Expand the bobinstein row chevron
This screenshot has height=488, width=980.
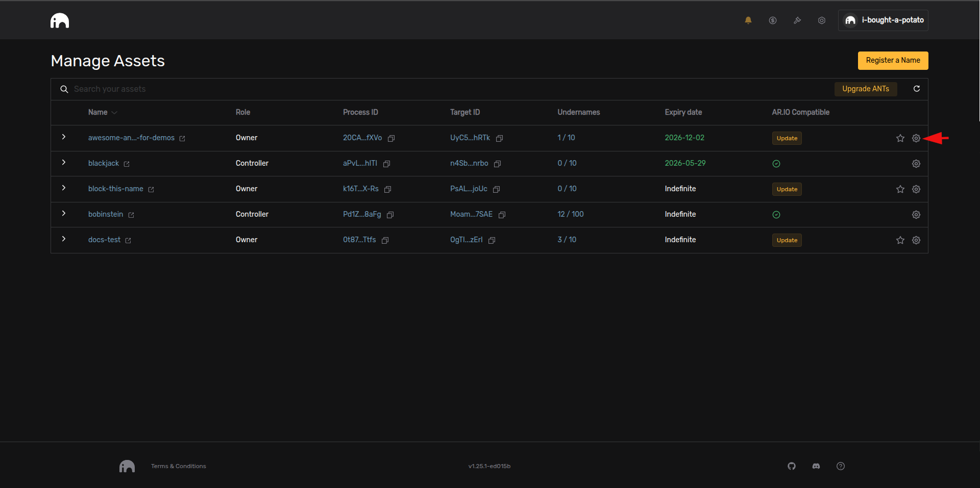pos(64,214)
